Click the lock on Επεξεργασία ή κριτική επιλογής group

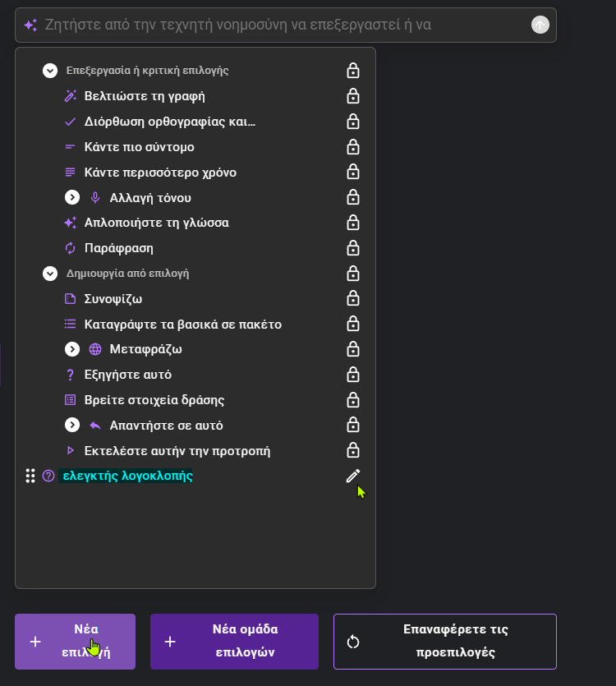click(353, 71)
